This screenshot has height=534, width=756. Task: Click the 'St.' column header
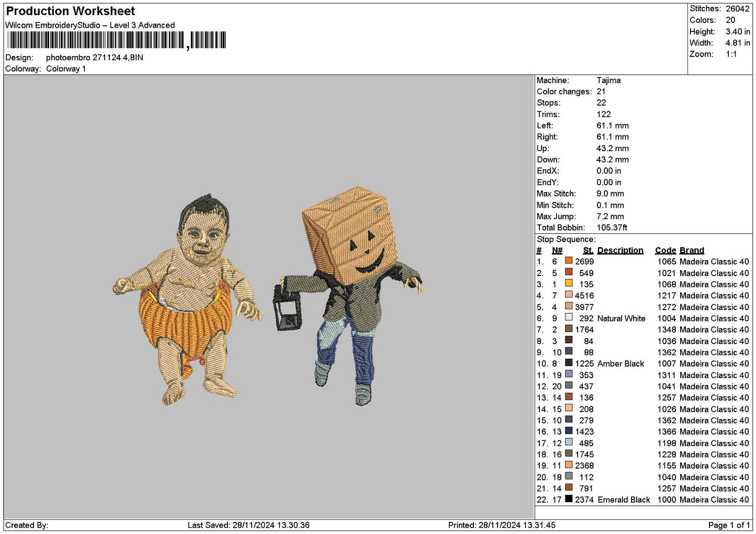(589, 251)
